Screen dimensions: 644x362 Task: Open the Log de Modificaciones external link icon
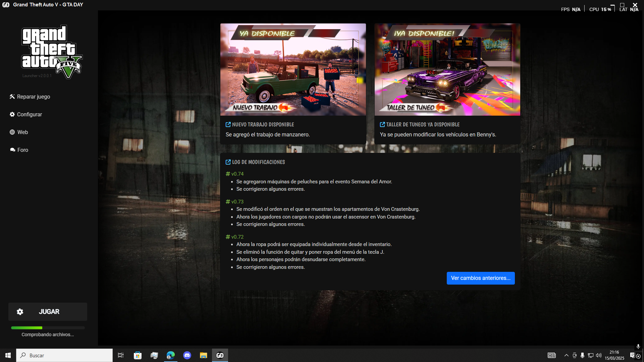pyautogui.click(x=228, y=162)
